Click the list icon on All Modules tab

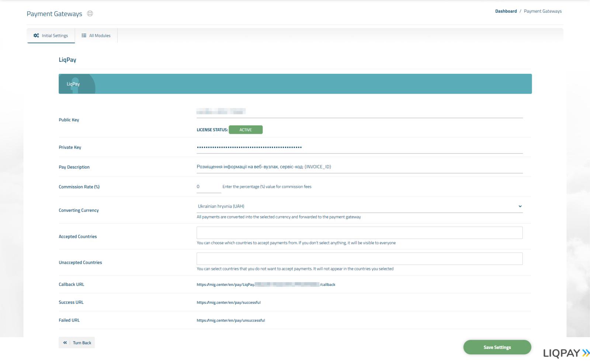(x=84, y=35)
